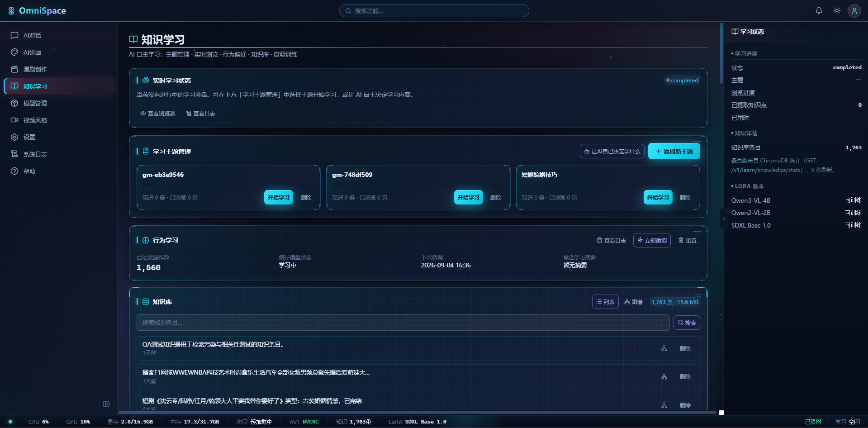Open the user profile avatar
Image resolution: width=868 pixels, height=428 pixels.
click(x=854, y=10)
